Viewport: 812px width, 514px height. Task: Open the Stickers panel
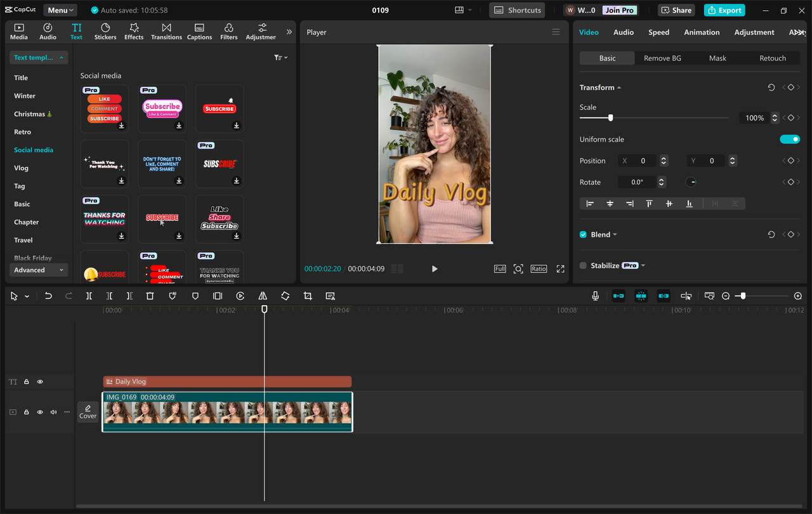pos(105,32)
